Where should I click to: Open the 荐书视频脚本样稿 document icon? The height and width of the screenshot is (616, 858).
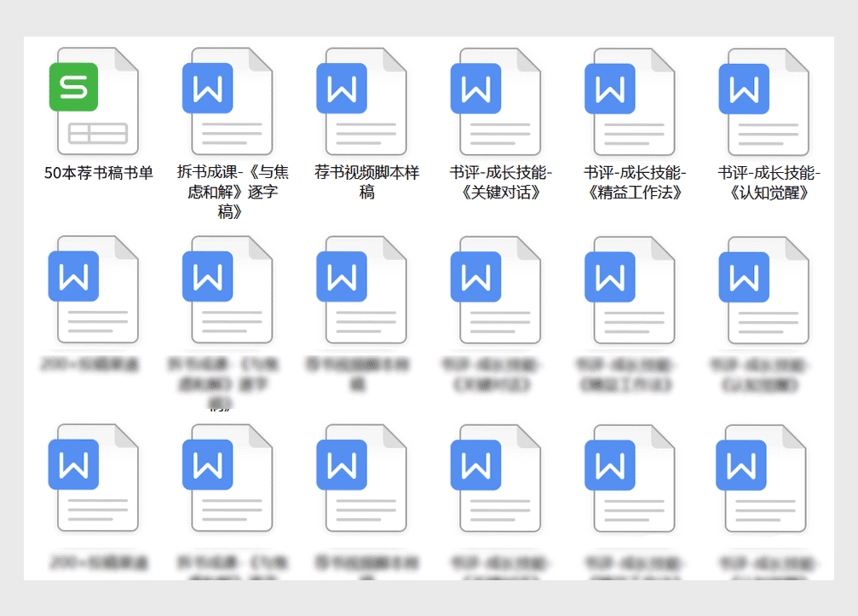pyautogui.click(x=362, y=101)
